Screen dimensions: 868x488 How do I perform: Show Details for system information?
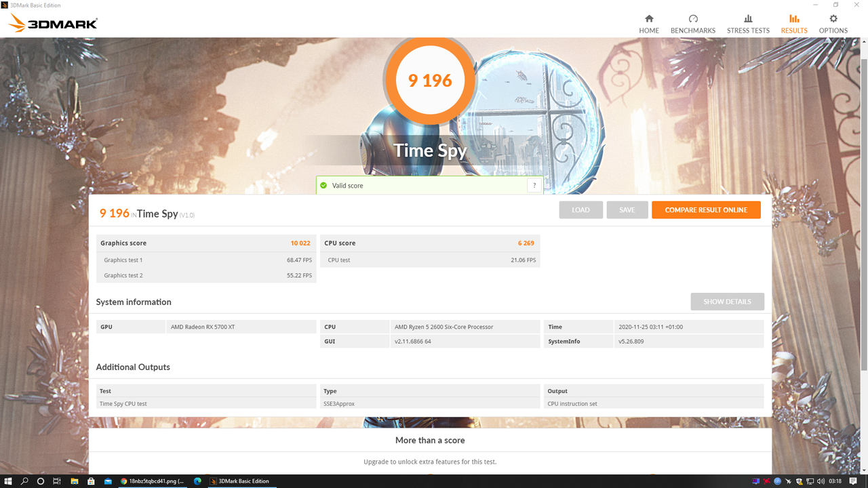727,301
